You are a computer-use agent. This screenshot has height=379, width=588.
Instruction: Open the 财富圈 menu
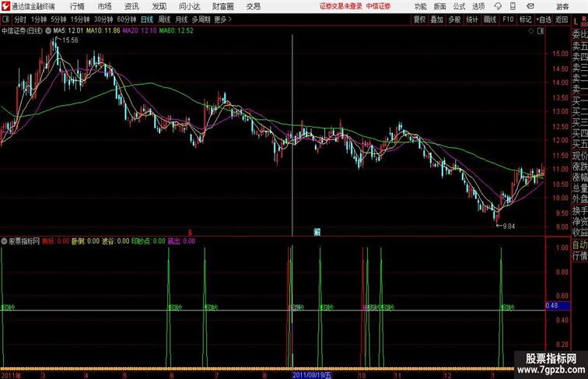pyautogui.click(x=222, y=6)
